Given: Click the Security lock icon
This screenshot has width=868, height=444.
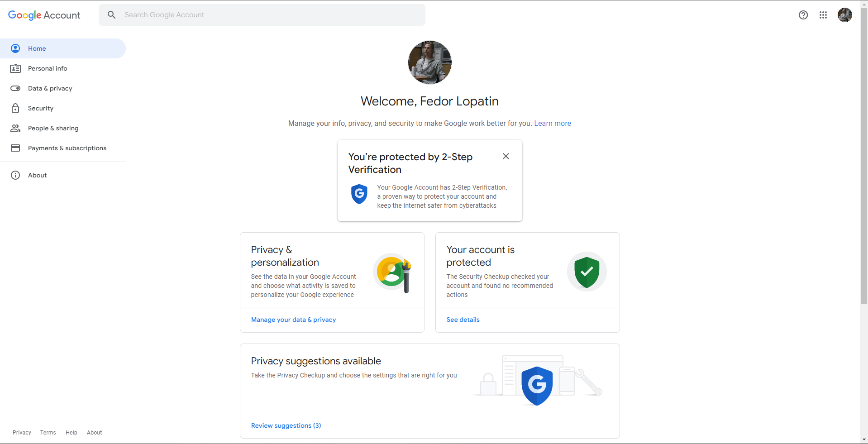Looking at the screenshot, I should [15, 108].
